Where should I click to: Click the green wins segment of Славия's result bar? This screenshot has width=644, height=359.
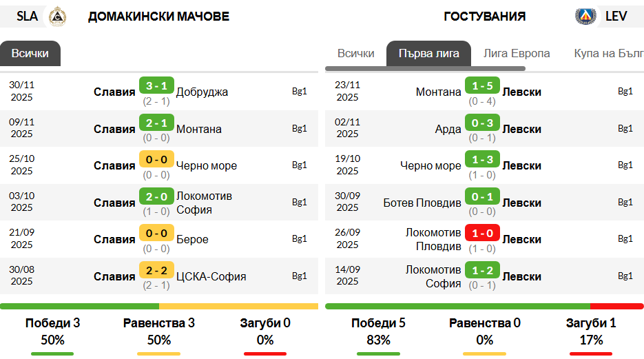pyautogui.click(x=79, y=307)
